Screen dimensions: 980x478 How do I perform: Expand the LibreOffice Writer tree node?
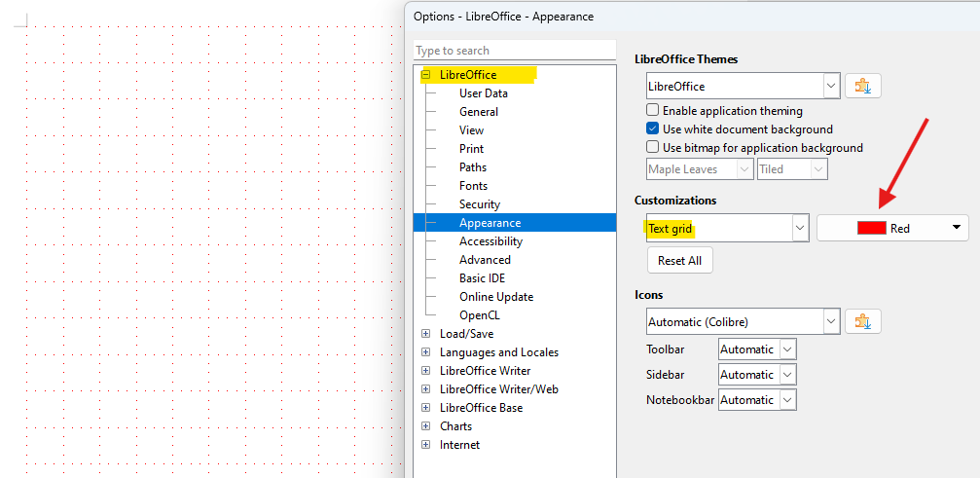click(x=426, y=371)
